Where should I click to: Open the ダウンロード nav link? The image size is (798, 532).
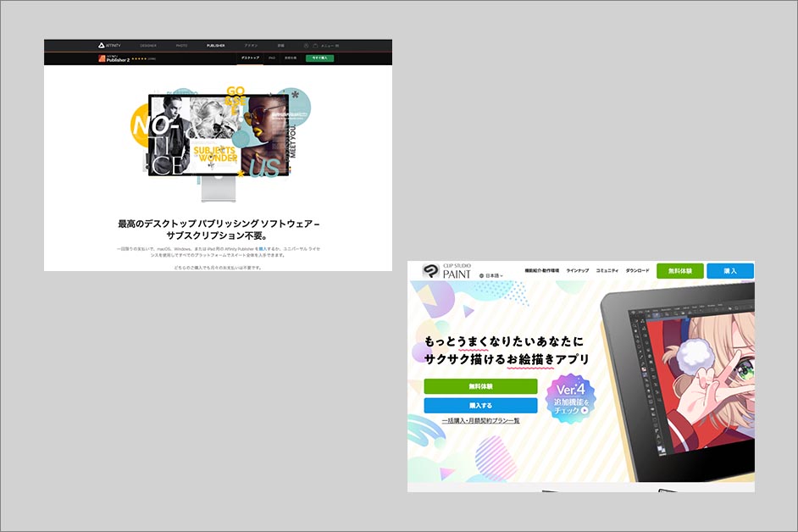pyautogui.click(x=637, y=270)
